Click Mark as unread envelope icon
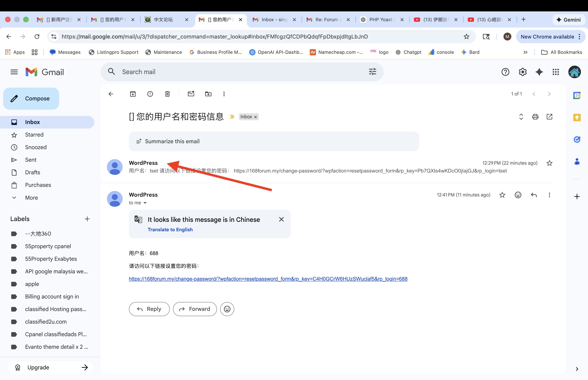Screen dimensions: 588x380 191,94
